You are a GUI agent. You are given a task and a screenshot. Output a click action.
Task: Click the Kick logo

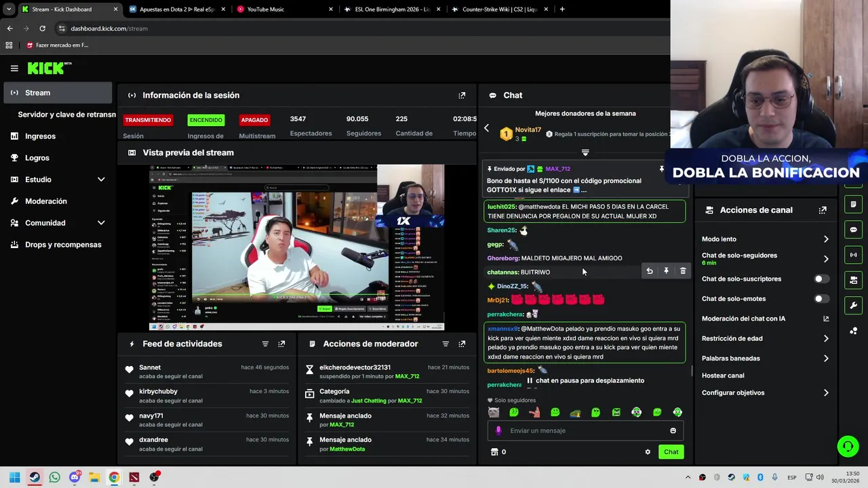49,68
